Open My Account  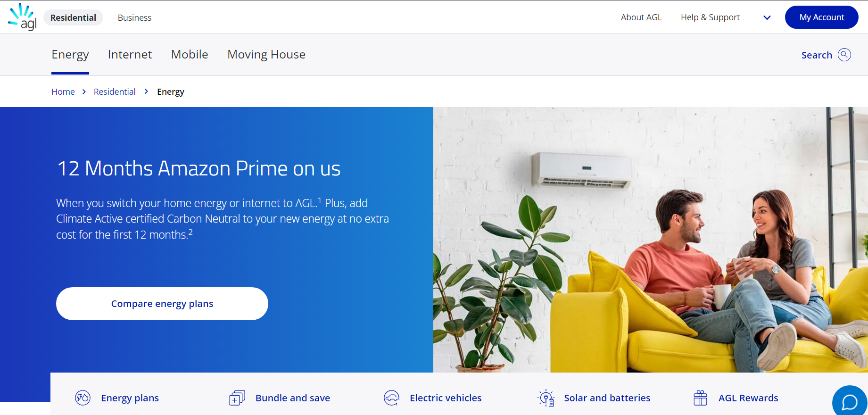click(x=821, y=17)
